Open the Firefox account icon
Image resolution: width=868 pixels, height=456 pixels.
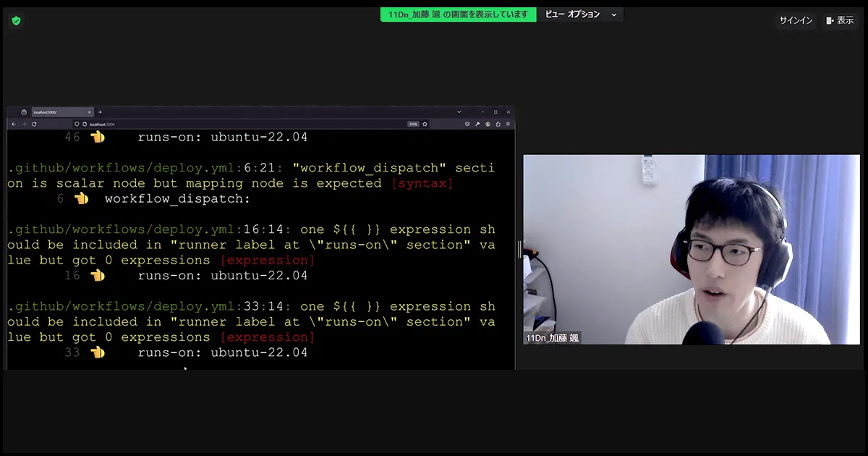point(488,124)
